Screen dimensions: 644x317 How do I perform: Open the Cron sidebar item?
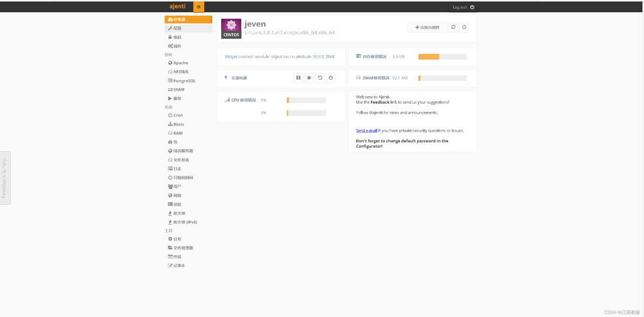[x=188, y=115]
